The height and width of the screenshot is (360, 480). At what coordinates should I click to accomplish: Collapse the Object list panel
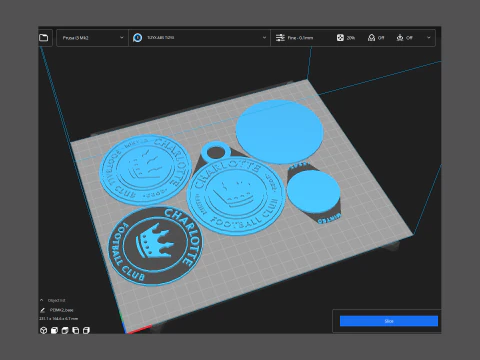[42, 300]
